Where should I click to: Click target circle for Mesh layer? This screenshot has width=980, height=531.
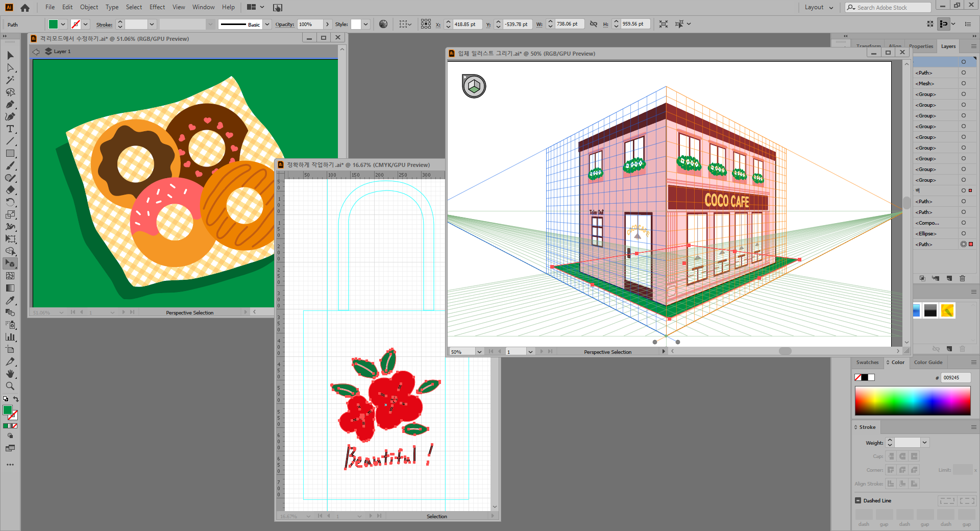click(x=963, y=83)
